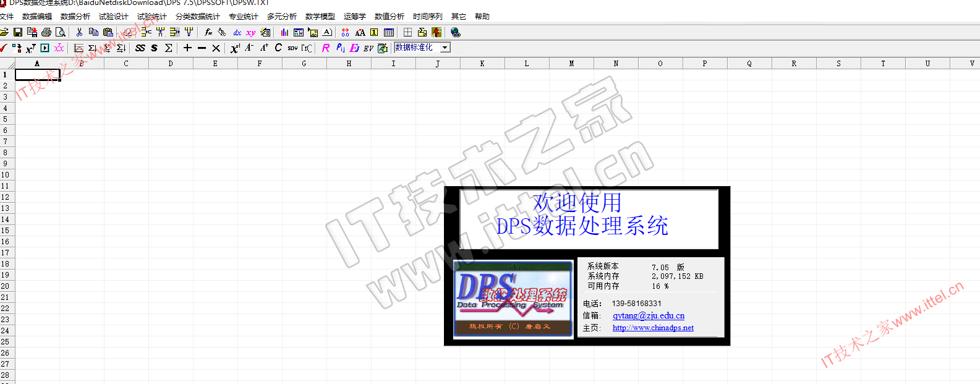Click the Paste clipboard icon

[x=108, y=32]
